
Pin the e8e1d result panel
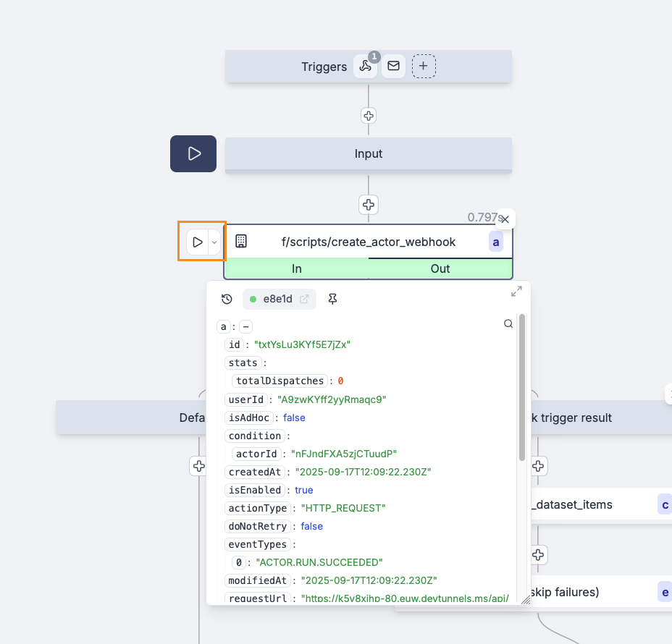(x=332, y=299)
